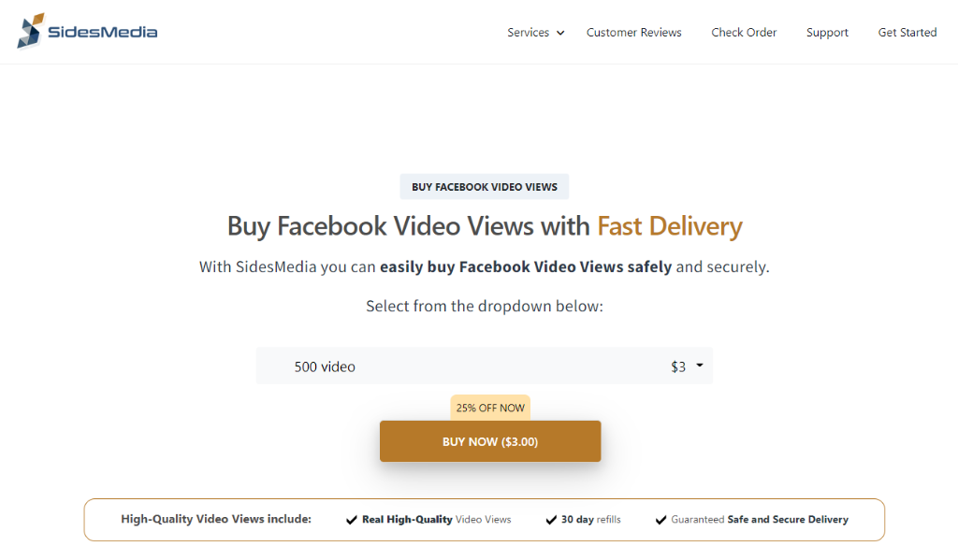Click the SidesMedia logo icon

pyautogui.click(x=31, y=31)
